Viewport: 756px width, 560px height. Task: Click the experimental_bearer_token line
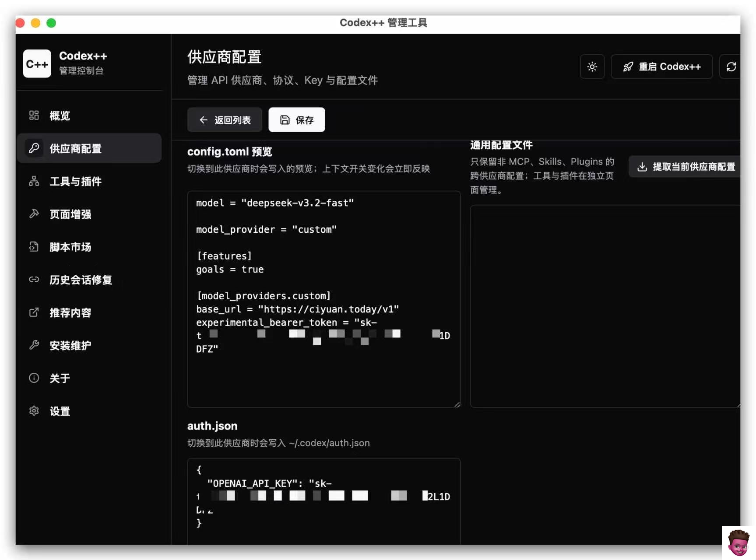pos(286,322)
